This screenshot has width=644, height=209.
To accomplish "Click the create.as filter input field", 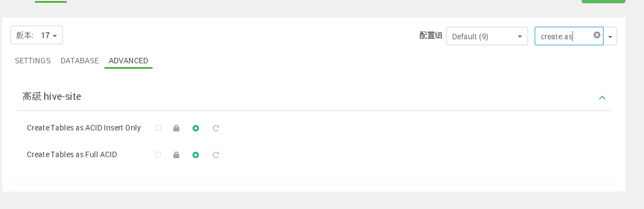I will 566,36.
